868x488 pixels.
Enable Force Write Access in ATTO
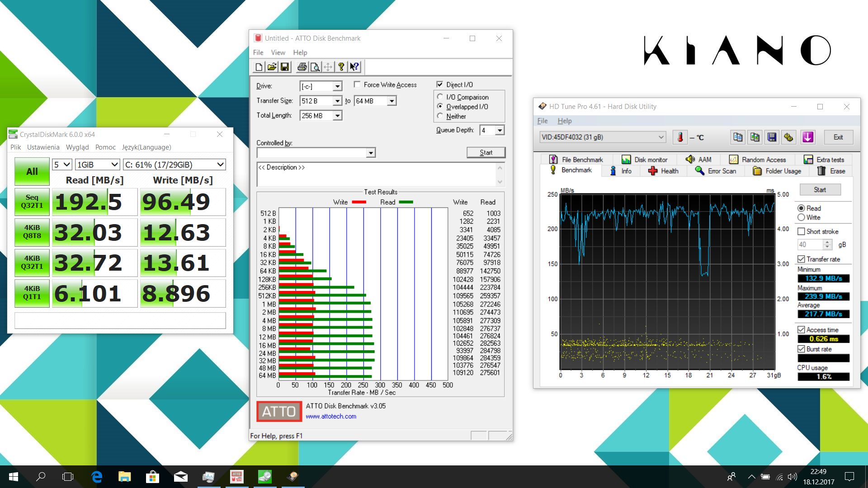(x=357, y=84)
